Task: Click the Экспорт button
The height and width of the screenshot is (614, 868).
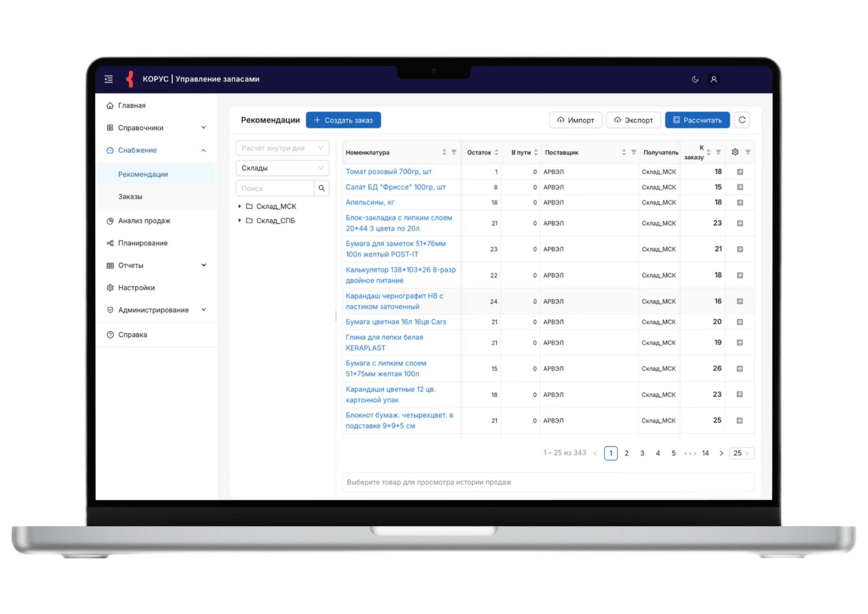Action: [633, 120]
